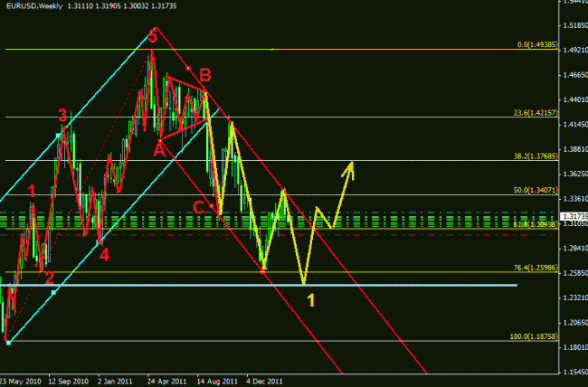
Task: Select the red wave label 3
Action: [62, 115]
